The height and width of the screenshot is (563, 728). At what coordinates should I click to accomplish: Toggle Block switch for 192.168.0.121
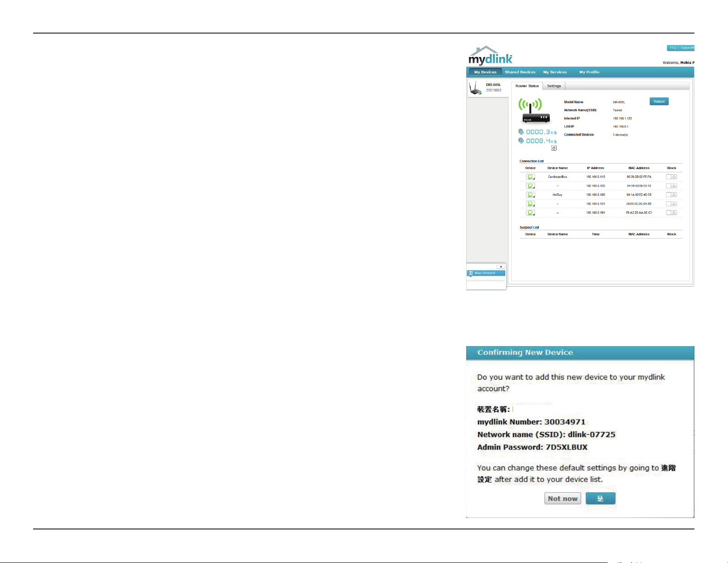(x=672, y=204)
